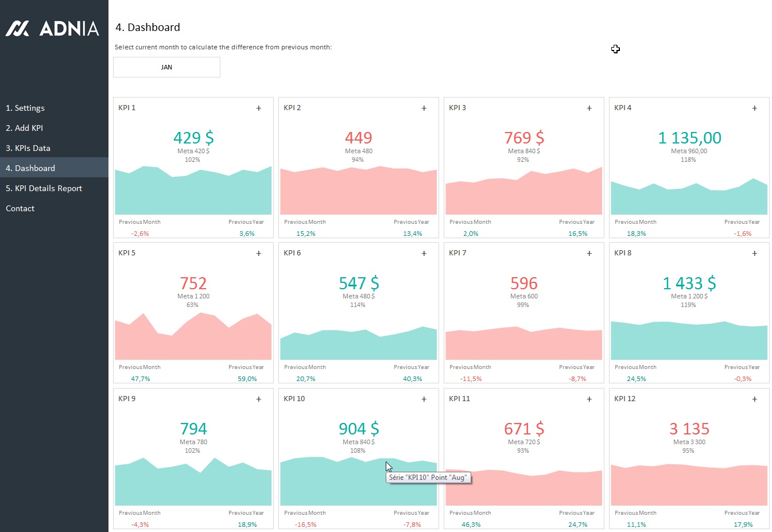The image size is (772, 532).
Task: Select the KPI 1 area chart
Action: coord(193,195)
